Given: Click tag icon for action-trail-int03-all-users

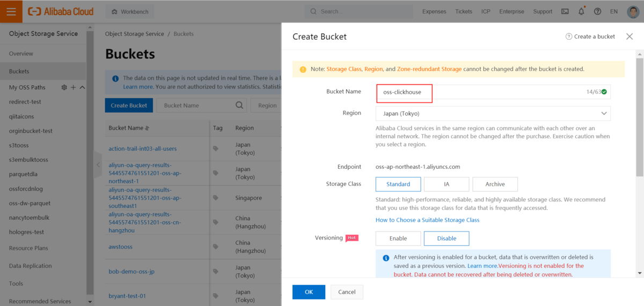Looking at the screenshot, I should tap(216, 149).
